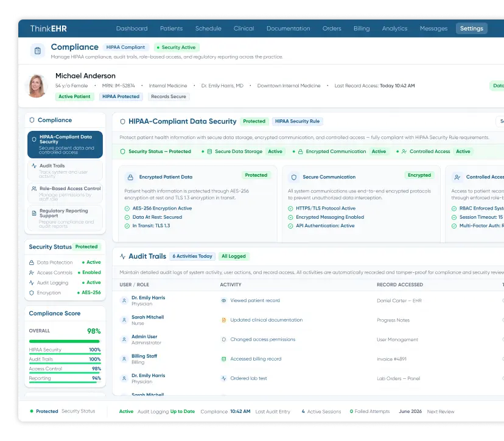
Task: Click the Overall compliance score progress bar
Action: pyautogui.click(x=65, y=341)
